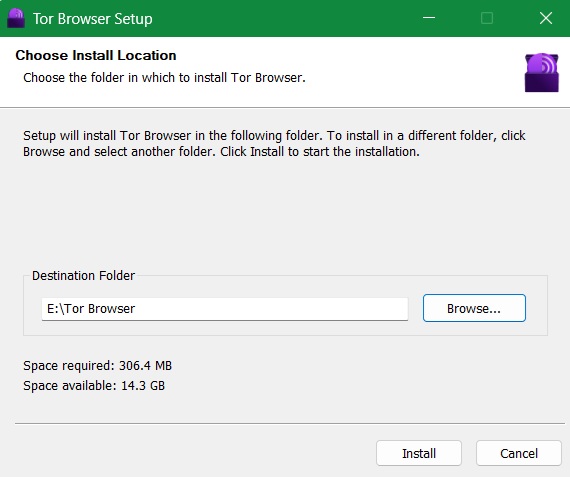The width and height of the screenshot is (570, 477).
Task: Focus the Destination Folder path field
Action: (225, 309)
